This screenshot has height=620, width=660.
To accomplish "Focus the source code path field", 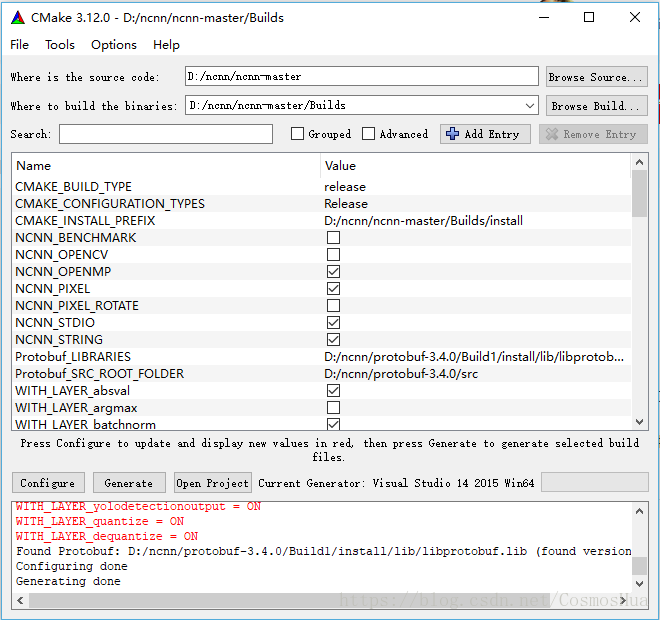I will (362, 76).
